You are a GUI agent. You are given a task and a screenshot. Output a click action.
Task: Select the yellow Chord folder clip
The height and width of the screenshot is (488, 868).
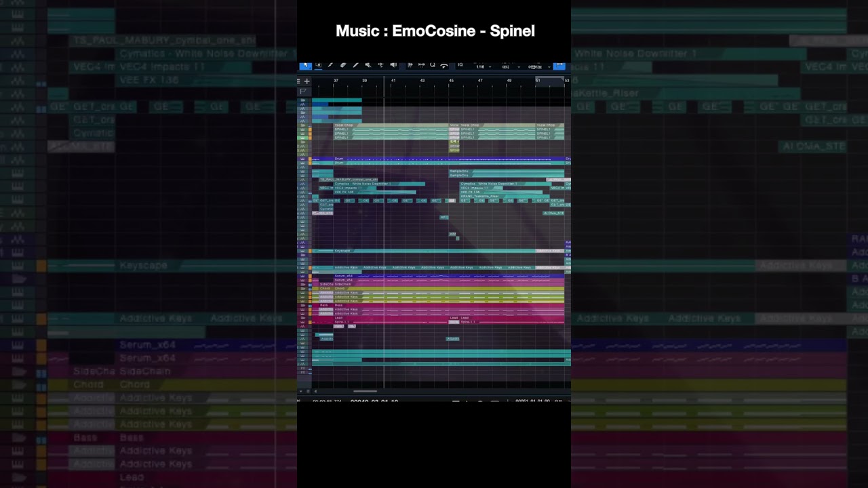449,289
